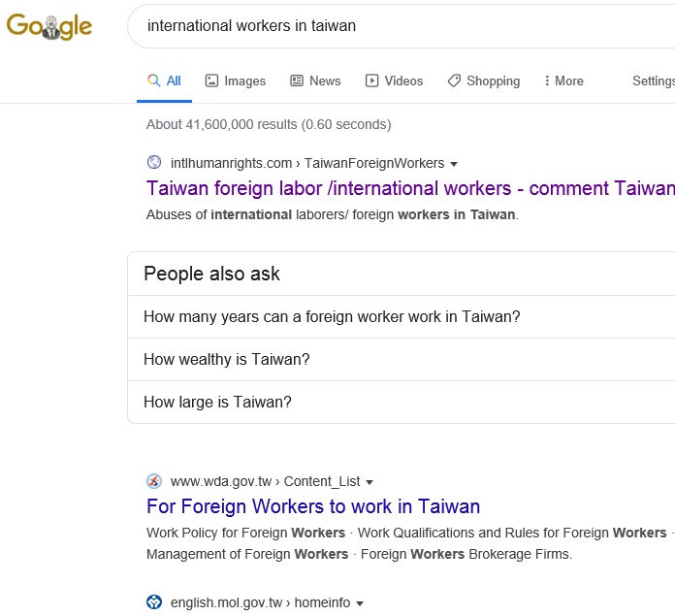
Task: Click inside the search query input field
Action: click(x=388, y=26)
